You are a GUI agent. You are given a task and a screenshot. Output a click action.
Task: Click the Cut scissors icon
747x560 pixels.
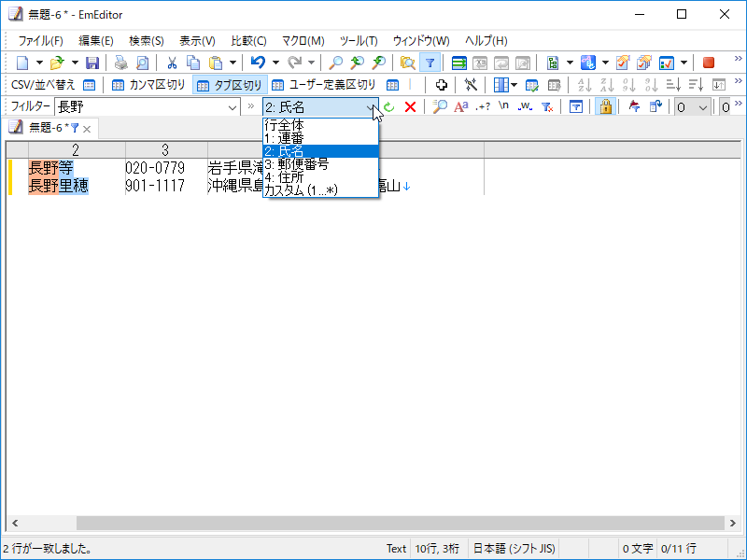coord(172,63)
